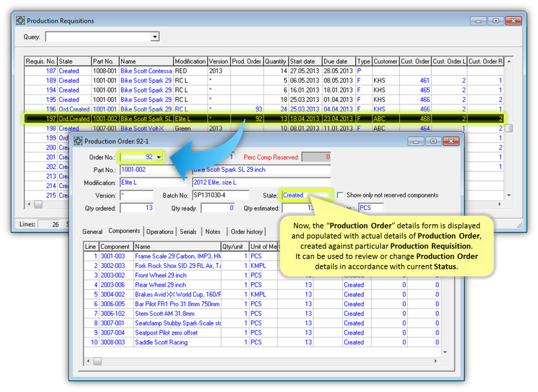This screenshot has height=392, width=538.
Task: Select component Stem Scott AM 31.8mm
Action: point(262,314)
